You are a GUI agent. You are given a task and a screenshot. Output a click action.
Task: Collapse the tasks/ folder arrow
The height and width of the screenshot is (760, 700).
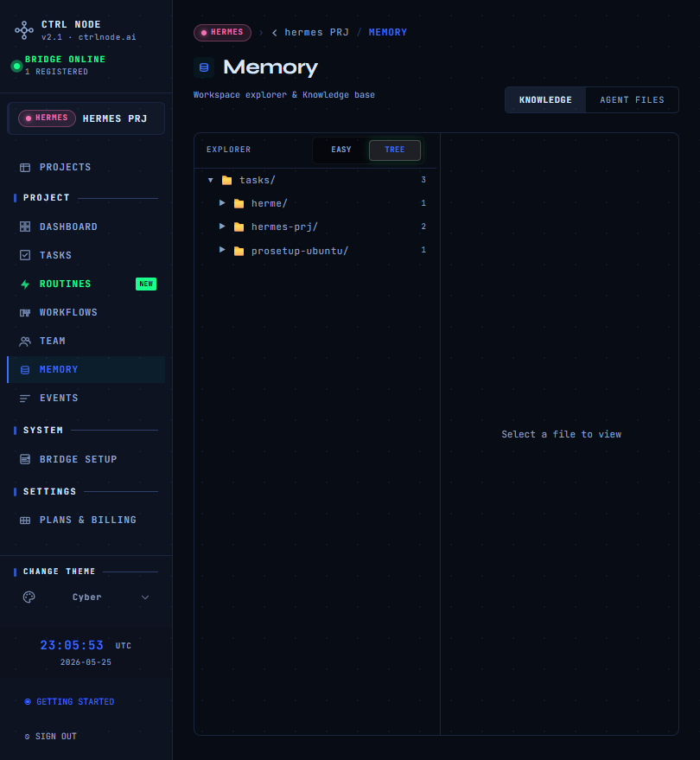(210, 181)
